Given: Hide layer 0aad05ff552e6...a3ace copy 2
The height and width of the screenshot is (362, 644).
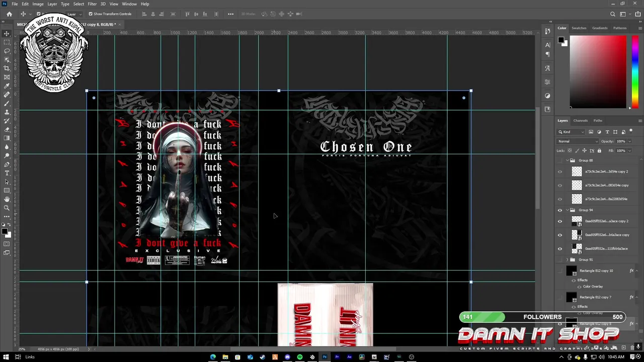Looking at the screenshot, I should pos(560,221).
